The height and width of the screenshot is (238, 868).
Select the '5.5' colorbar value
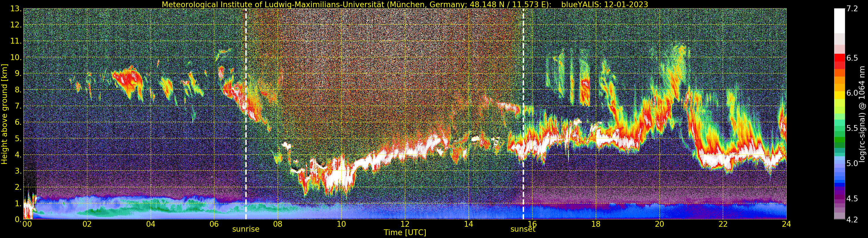(x=852, y=128)
